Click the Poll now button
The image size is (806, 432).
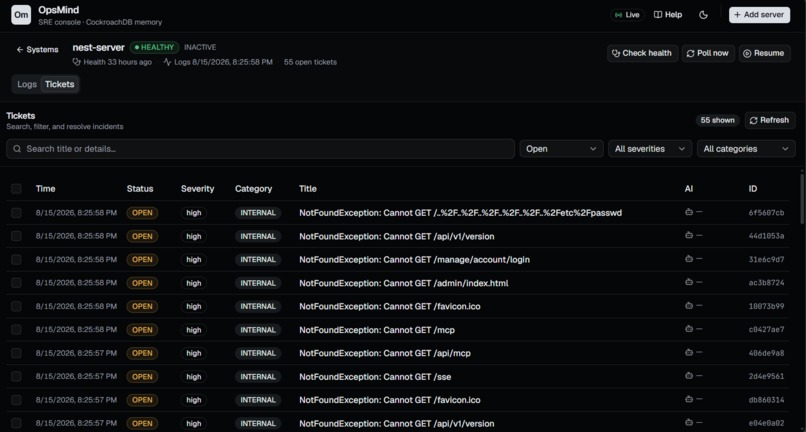tap(708, 53)
